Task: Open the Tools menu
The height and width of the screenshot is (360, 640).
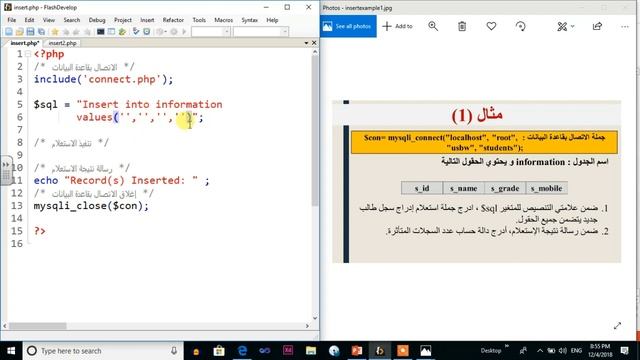Action: pos(199,20)
